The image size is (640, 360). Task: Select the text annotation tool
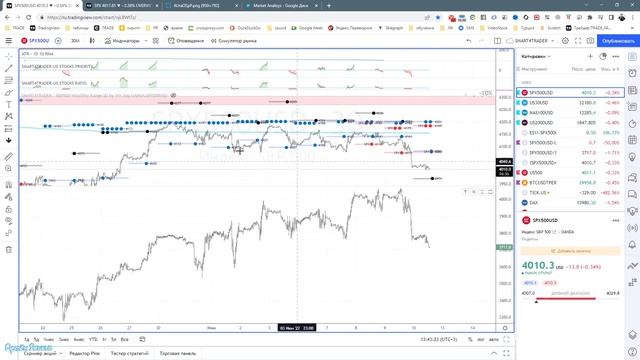pyautogui.click(x=9, y=104)
